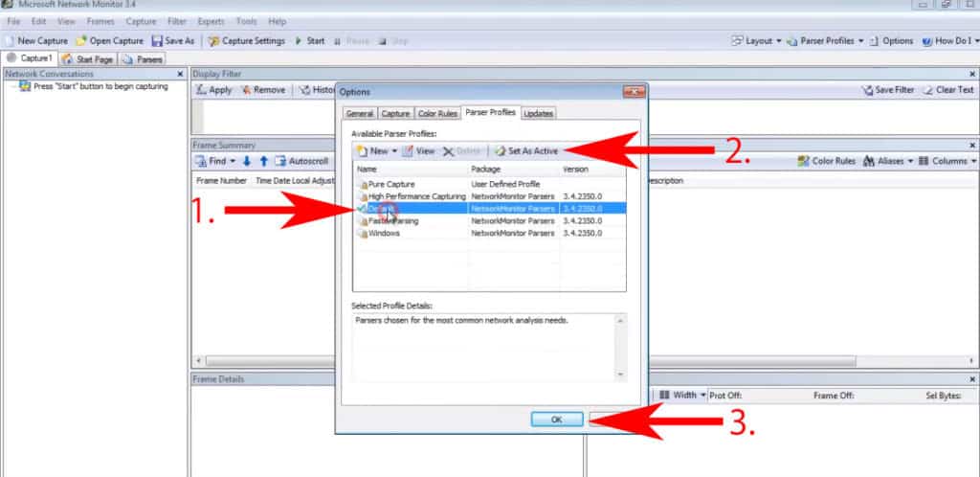The image size is (980, 477).
Task: Open the Capture menu
Action: pyautogui.click(x=141, y=21)
